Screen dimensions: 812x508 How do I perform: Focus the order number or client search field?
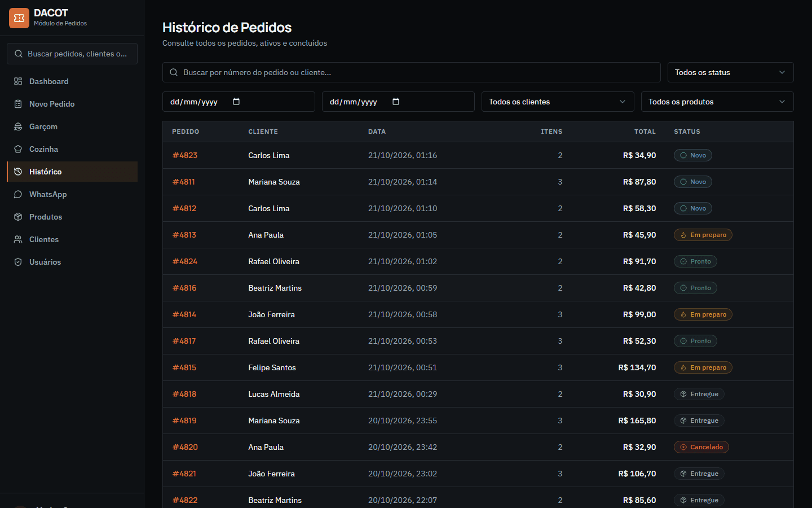(412, 72)
